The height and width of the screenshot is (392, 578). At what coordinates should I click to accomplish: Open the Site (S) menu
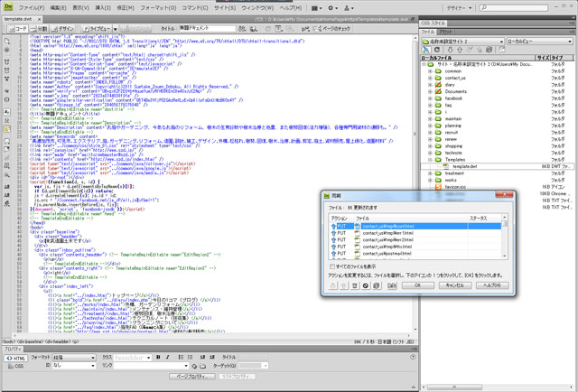coord(225,8)
